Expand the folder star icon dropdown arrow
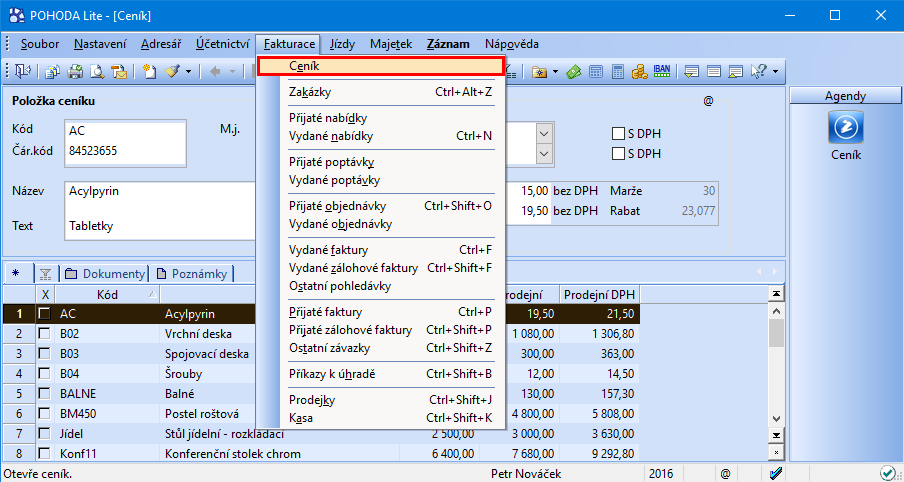Screen dimensions: 904x482 click(x=555, y=72)
